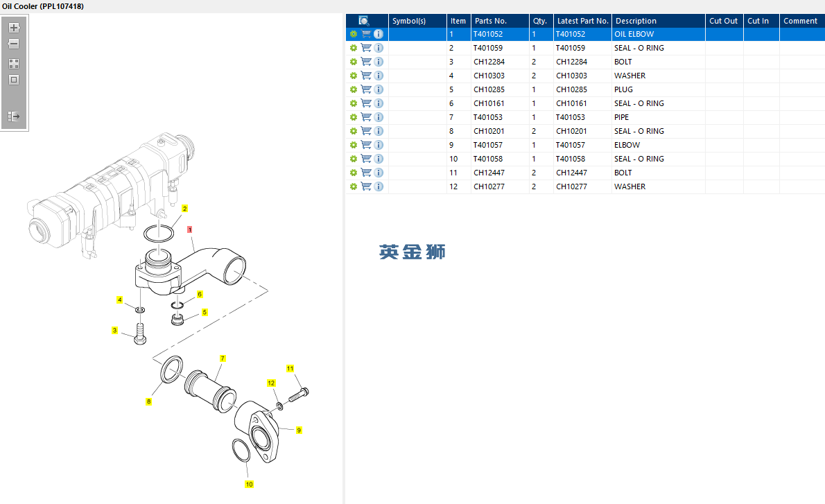Select callout 4 near the washer
Viewport: 825px width, 504px height.
click(x=120, y=300)
